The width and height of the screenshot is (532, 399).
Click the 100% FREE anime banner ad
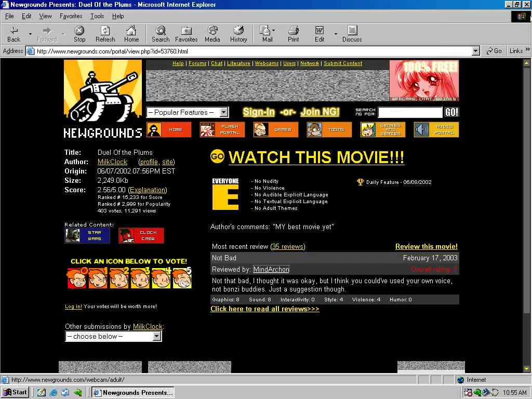coord(424,81)
